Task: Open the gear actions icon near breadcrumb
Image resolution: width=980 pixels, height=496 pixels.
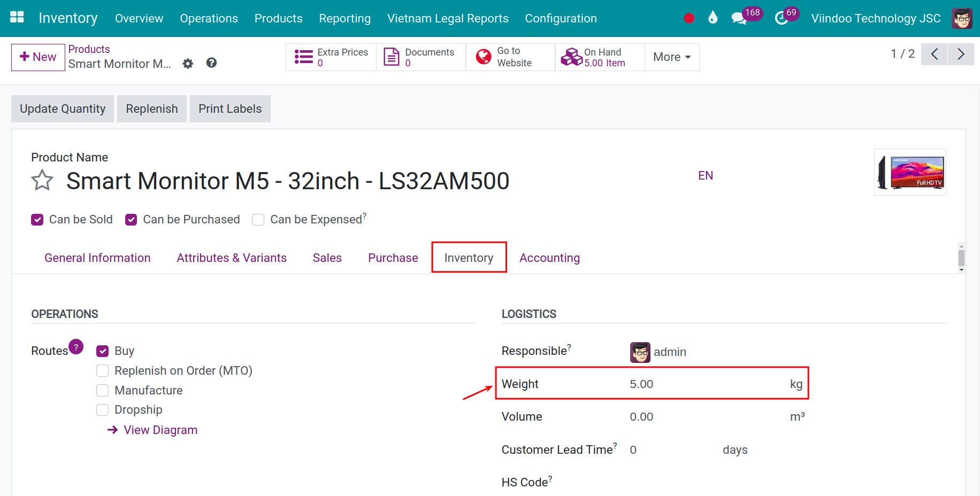Action: pyautogui.click(x=188, y=64)
